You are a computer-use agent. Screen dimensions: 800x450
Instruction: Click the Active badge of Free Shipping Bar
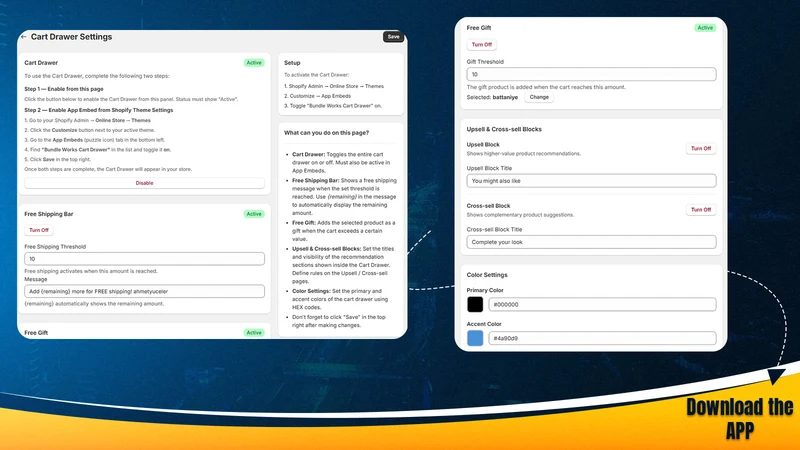pos(254,214)
